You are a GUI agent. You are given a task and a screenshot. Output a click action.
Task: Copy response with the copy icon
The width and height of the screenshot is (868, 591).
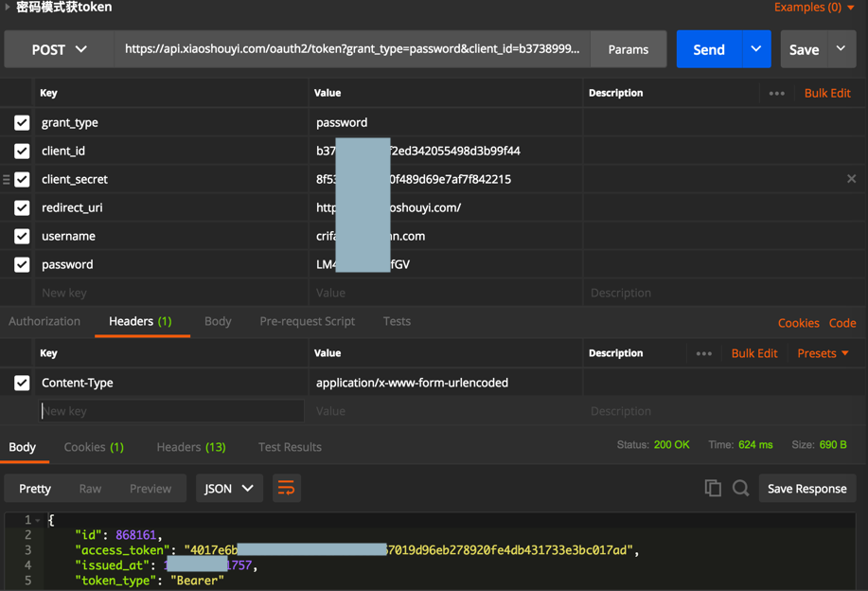point(713,488)
